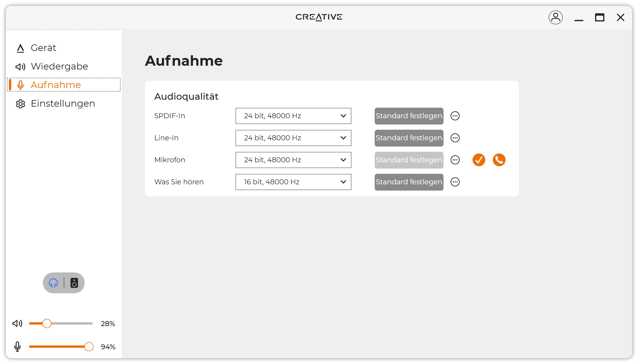Viewport: 638px width, 364px height.
Task: Open the Mikrofon bit rate dropdown
Action: [293, 160]
